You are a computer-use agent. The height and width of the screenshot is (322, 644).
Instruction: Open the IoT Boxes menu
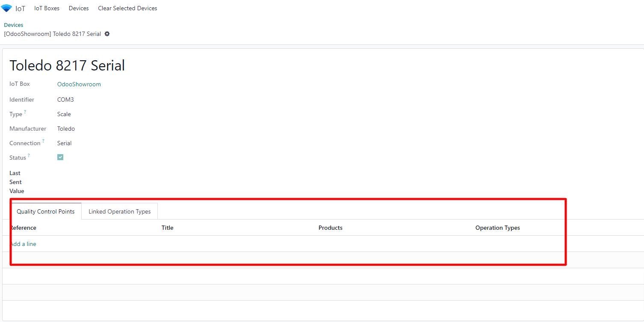47,8
